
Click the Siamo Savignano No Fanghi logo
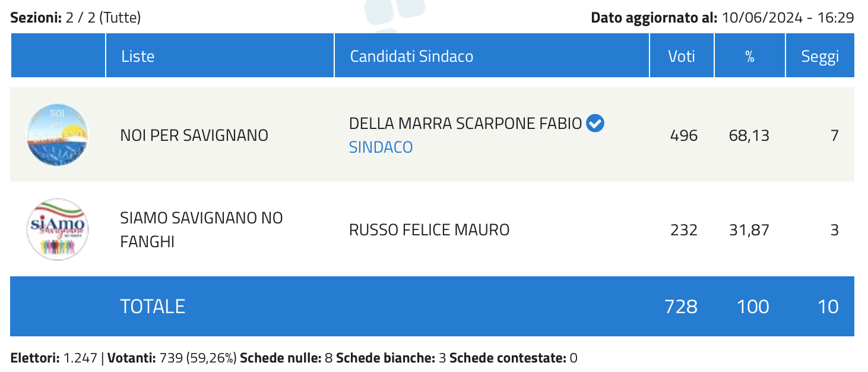[58, 229]
